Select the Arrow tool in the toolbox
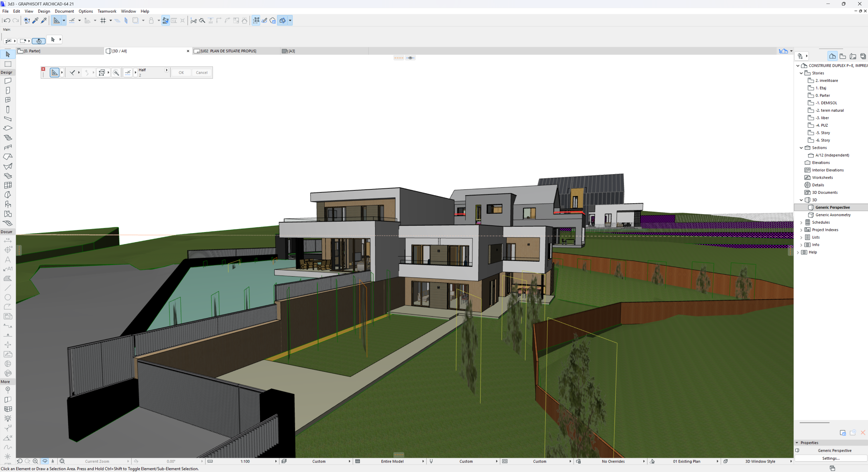The image size is (868, 472). tap(8, 54)
